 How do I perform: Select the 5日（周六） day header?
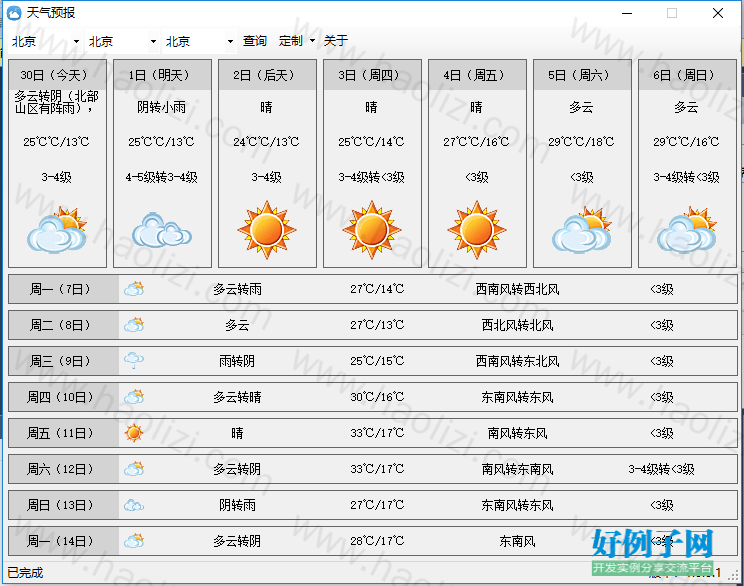pyautogui.click(x=582, y=75)
